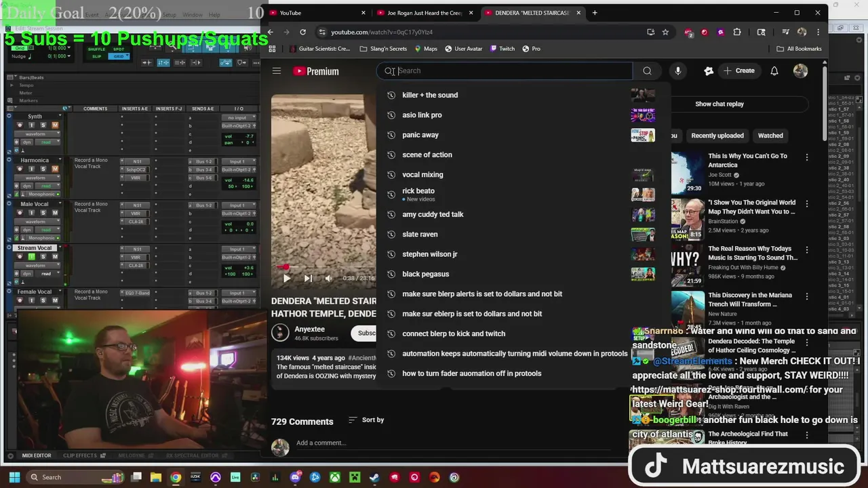Open the YouTube account avatar menu
The image size is (868, 488).
(801, 70)
